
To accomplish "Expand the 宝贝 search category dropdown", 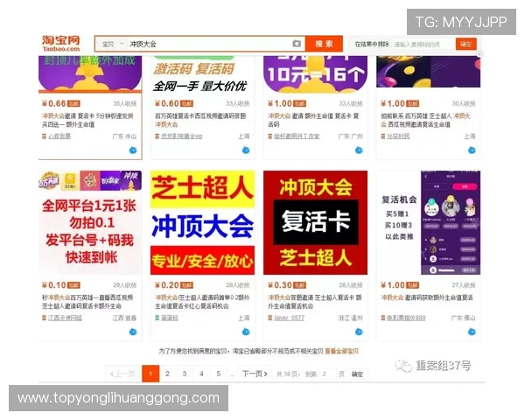I will click(112, 44).
